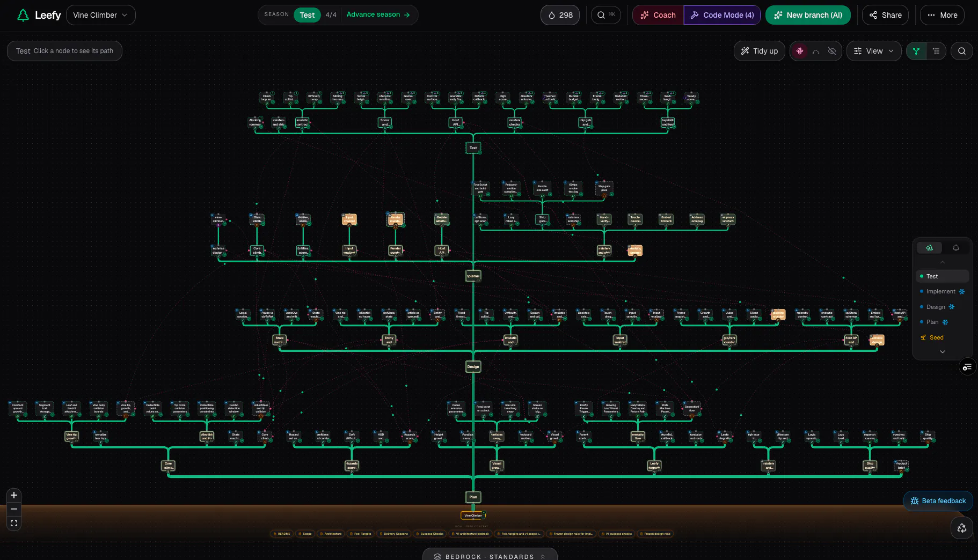978x560 pixels.
Task: Click the Beta feedback button
Action: (x=938, y=501)
